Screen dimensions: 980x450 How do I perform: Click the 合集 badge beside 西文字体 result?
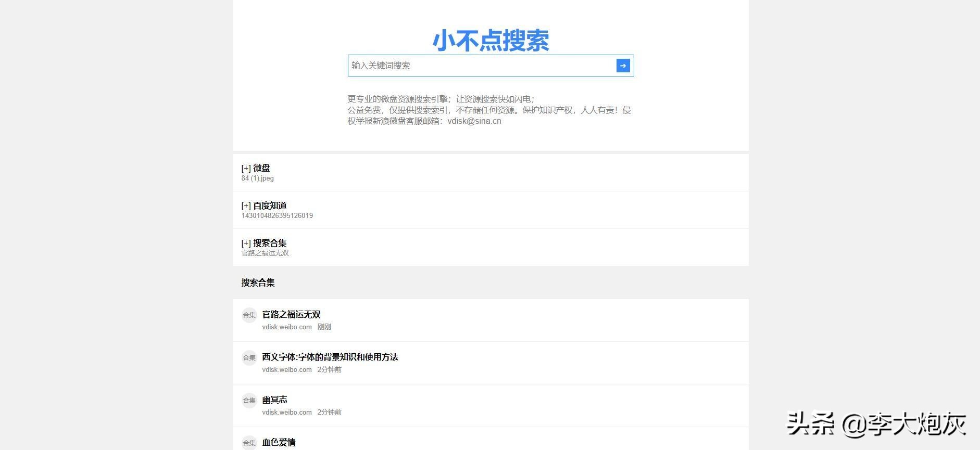pos(249,357)
